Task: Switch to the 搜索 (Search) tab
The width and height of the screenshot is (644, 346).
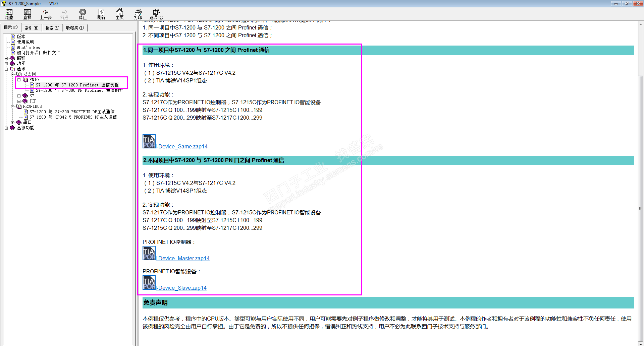Action: coord(52,28)
